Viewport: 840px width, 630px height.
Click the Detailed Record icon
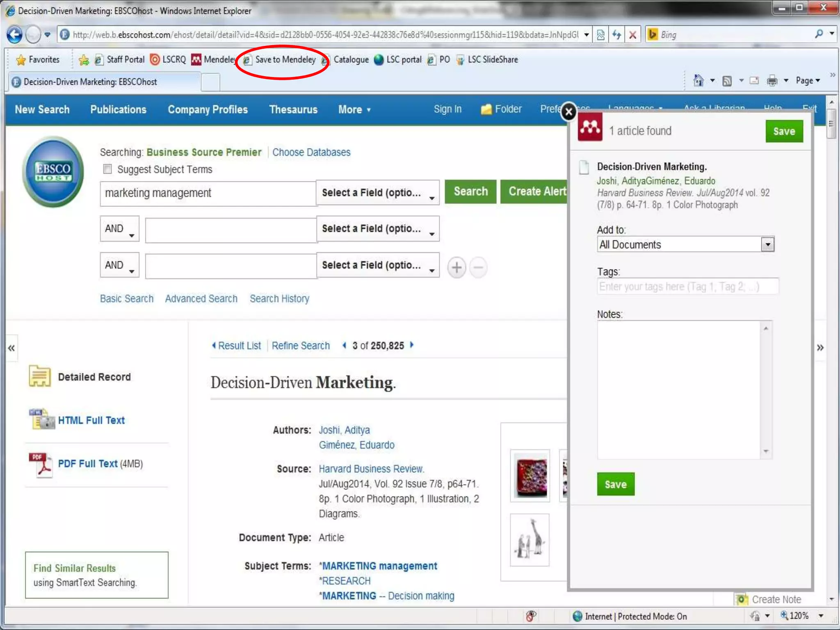[x=40, y=376]
